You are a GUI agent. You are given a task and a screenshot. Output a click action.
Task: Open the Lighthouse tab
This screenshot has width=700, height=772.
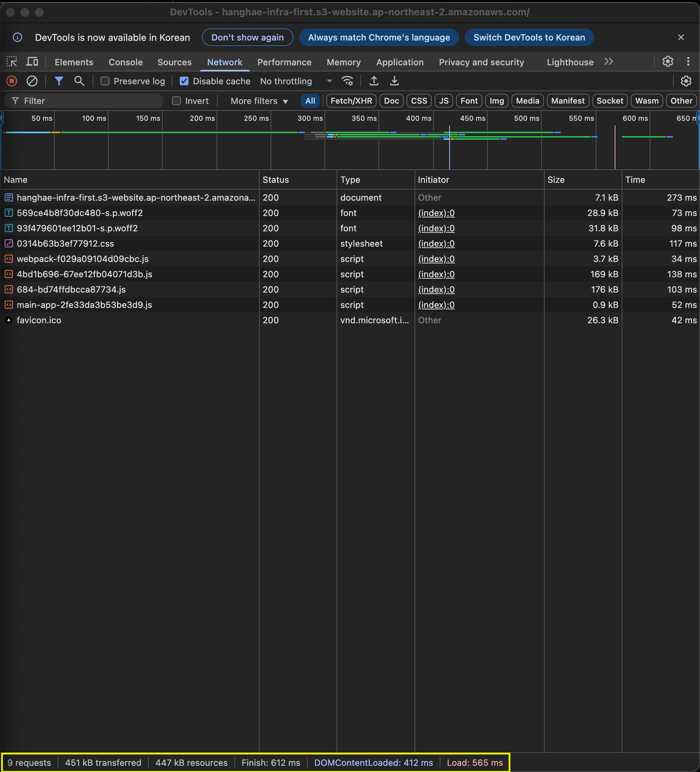[570, 62]
